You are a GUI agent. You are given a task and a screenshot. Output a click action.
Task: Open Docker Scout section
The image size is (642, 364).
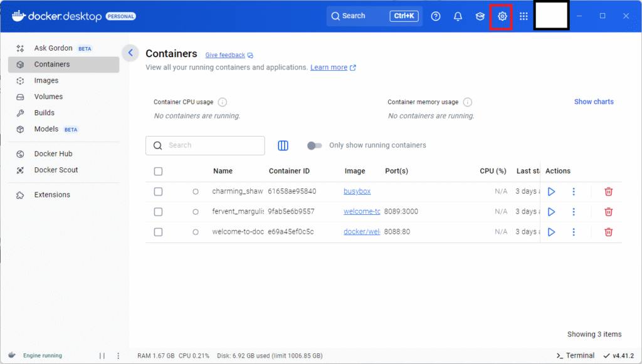pos(63,170)
